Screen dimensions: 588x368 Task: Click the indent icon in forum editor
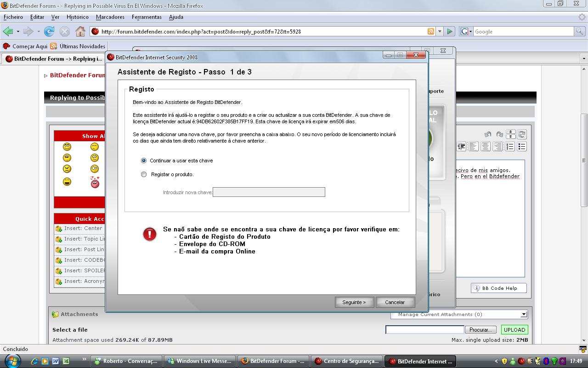461,147
